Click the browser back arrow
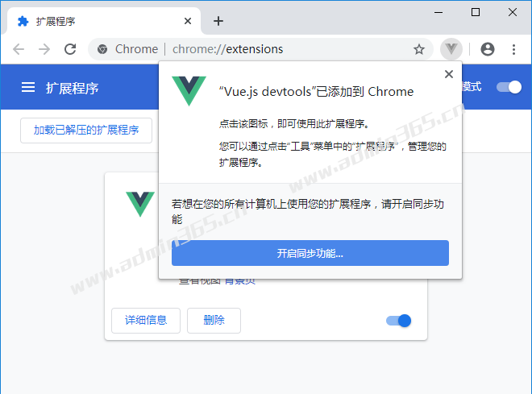Image resolution: width=532 pixels, height=394 pixels. click(x=19, y=49)
